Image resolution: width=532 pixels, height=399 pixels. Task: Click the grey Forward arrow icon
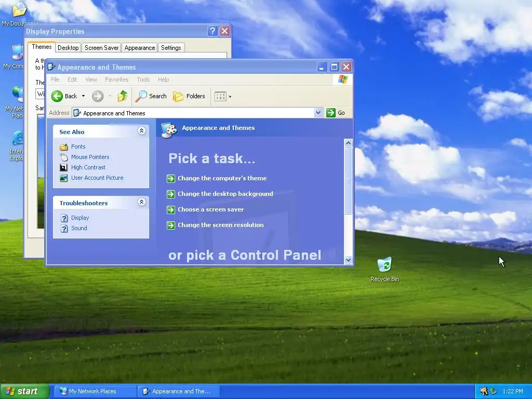tap(97, 96)
